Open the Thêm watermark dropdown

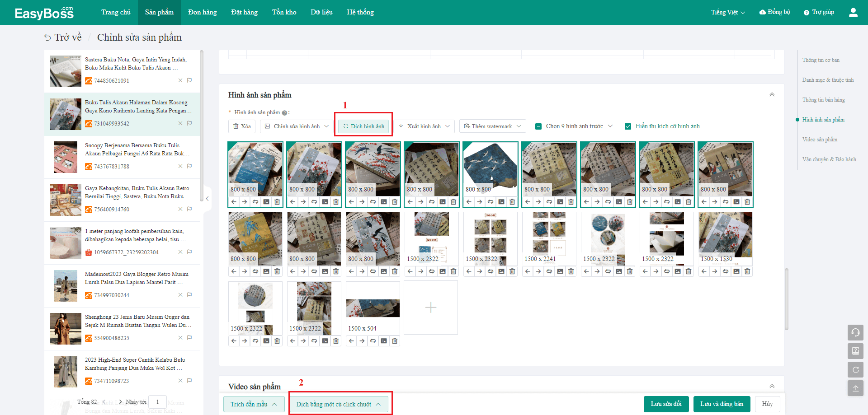[493, 126]
